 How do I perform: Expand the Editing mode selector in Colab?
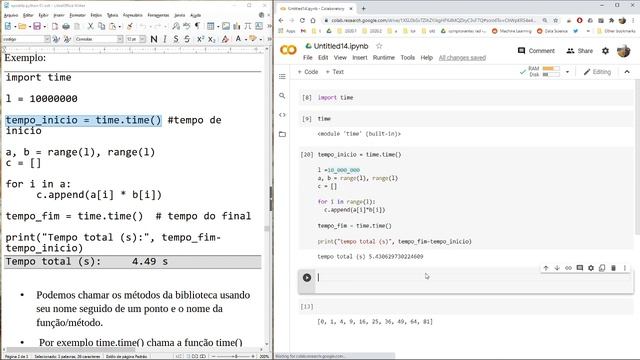click(x=597, y=72)
